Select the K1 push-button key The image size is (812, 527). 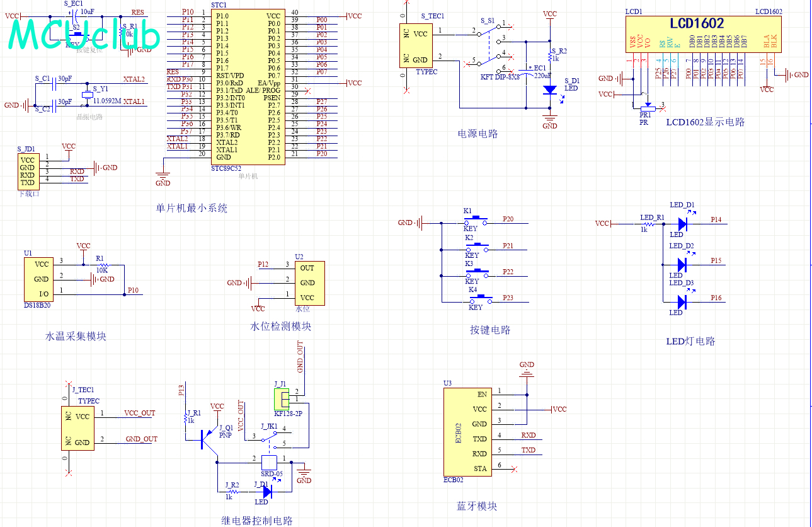click(x=476, y=221)
